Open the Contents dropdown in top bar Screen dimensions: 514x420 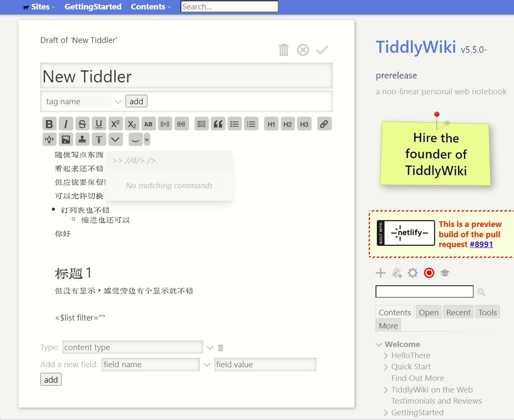click(150, 6)
